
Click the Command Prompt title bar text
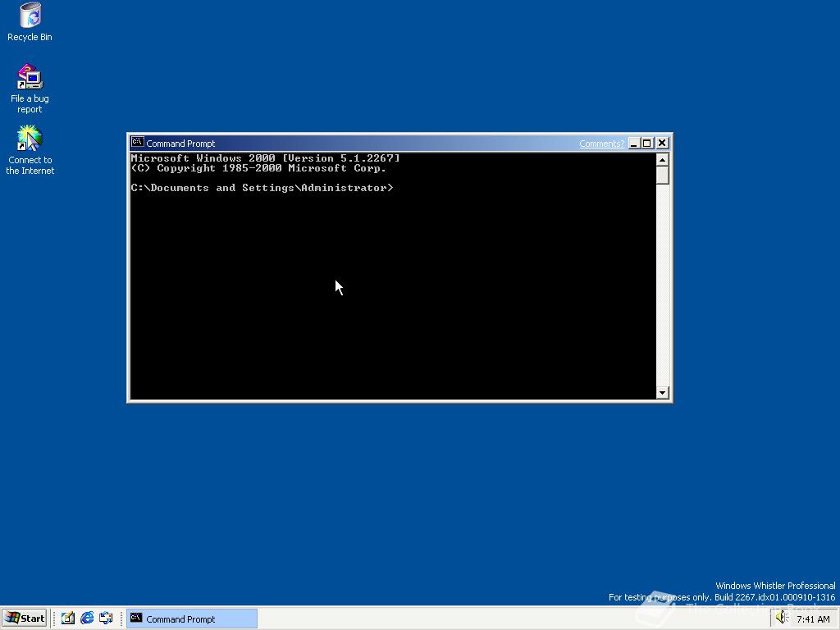point(180,144)
